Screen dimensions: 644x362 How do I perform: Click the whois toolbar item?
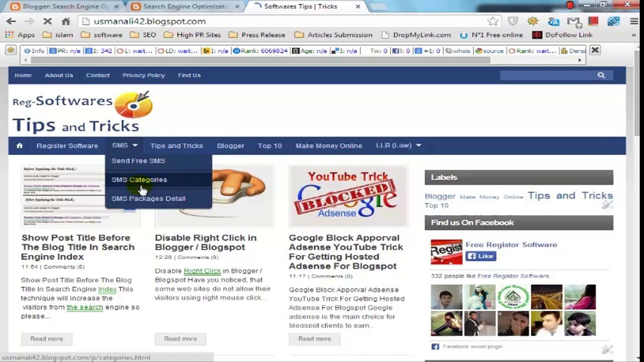click(458, 51)
